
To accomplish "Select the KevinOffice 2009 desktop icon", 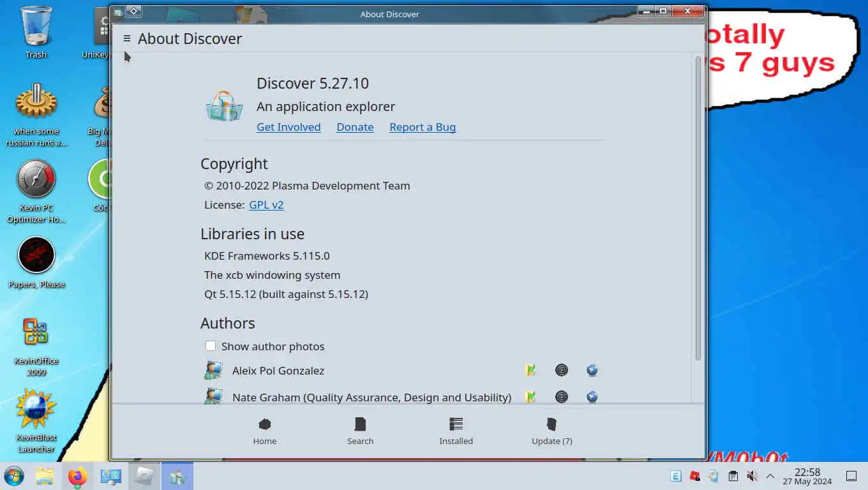I will click(36, 346).
